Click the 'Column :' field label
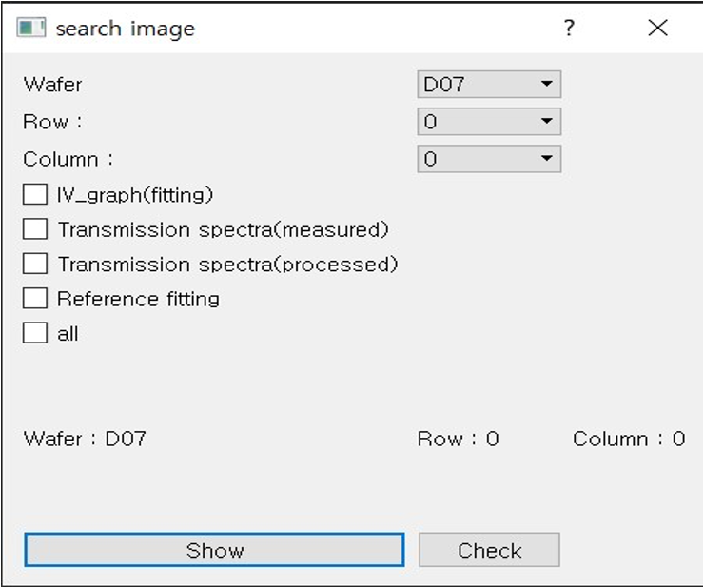The height and width of the screenshot is (588, 704). [x=68, y=159]
